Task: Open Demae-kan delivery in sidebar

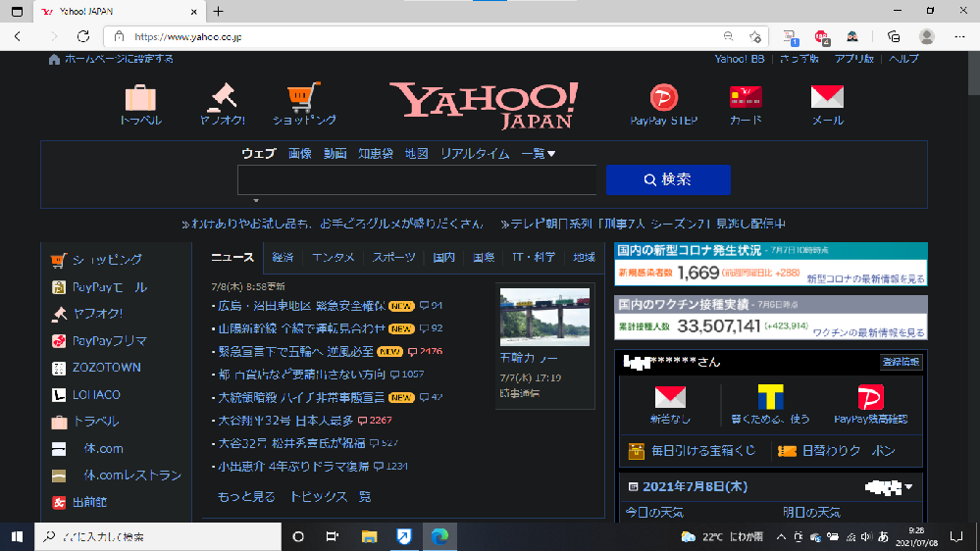Action: [x=79, y=502]
